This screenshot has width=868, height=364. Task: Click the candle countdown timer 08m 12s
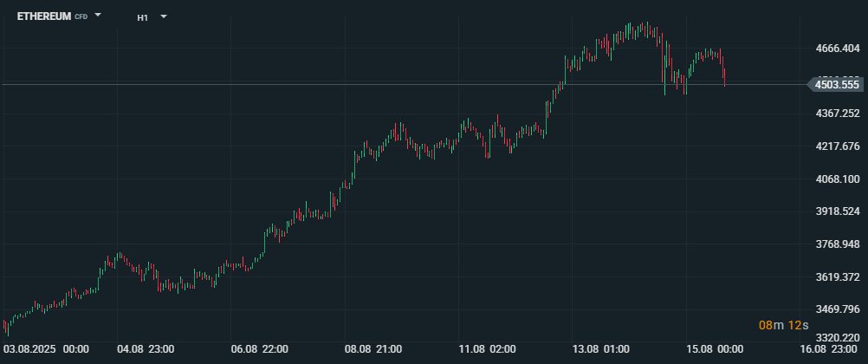(x=783, y=325)
